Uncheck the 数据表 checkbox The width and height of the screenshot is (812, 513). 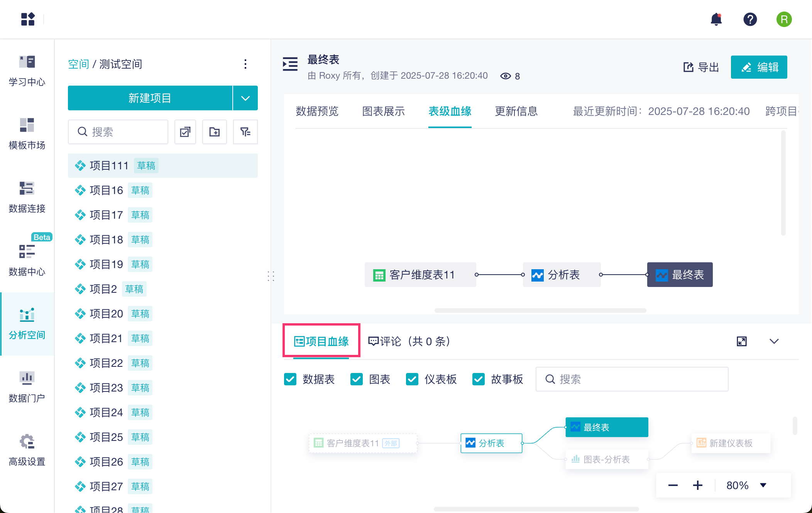(290, 379)
